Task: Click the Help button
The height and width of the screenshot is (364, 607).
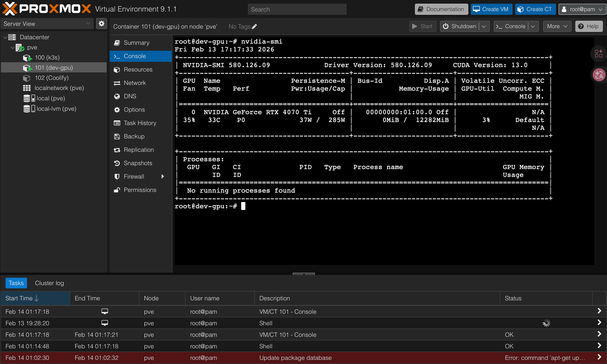Action: 589,26
